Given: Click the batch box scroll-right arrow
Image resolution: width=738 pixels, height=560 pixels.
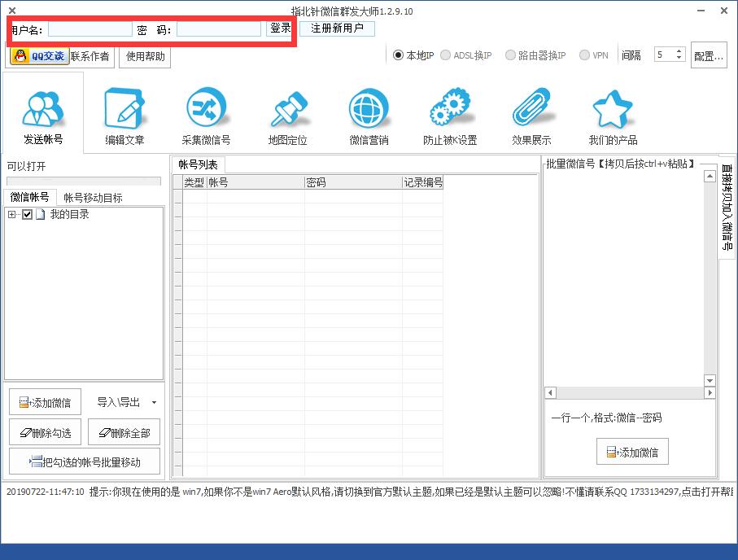Looking at the screenshot, I should coord(710,392).
